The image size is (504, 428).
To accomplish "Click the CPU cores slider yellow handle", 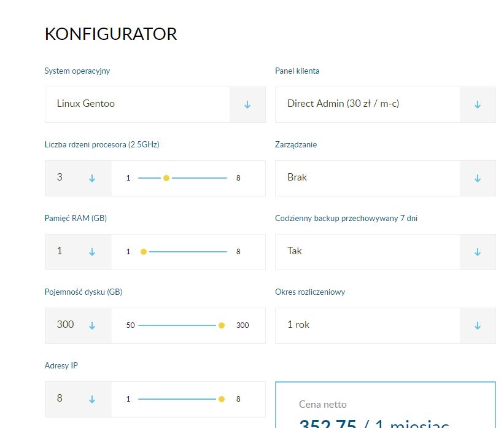I will tap(166, 178).
